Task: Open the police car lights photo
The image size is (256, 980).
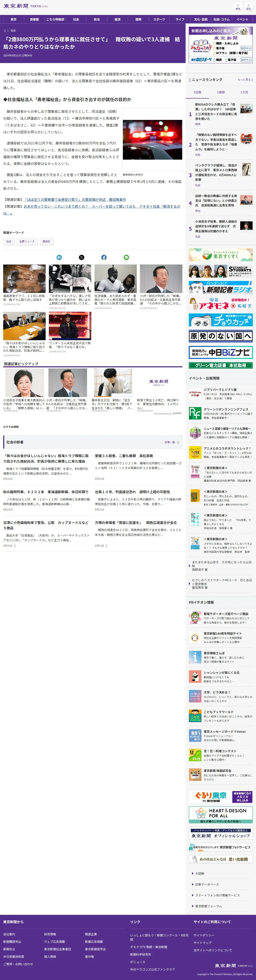Action: point(152,140)
